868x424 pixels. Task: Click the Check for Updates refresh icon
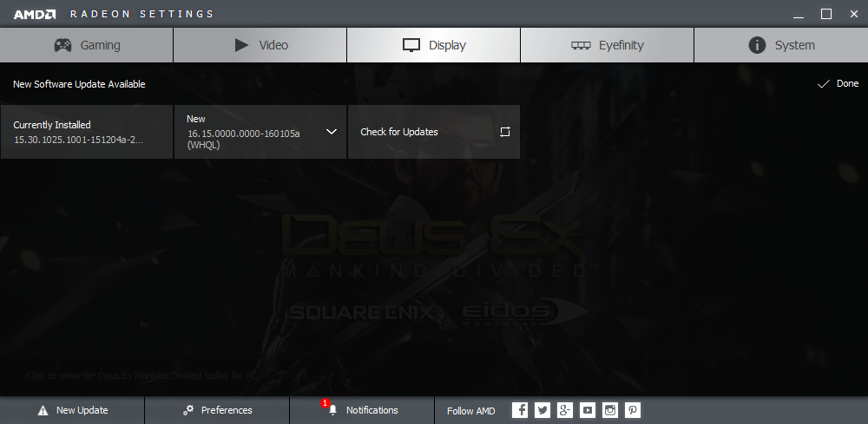tap(505, 132)
